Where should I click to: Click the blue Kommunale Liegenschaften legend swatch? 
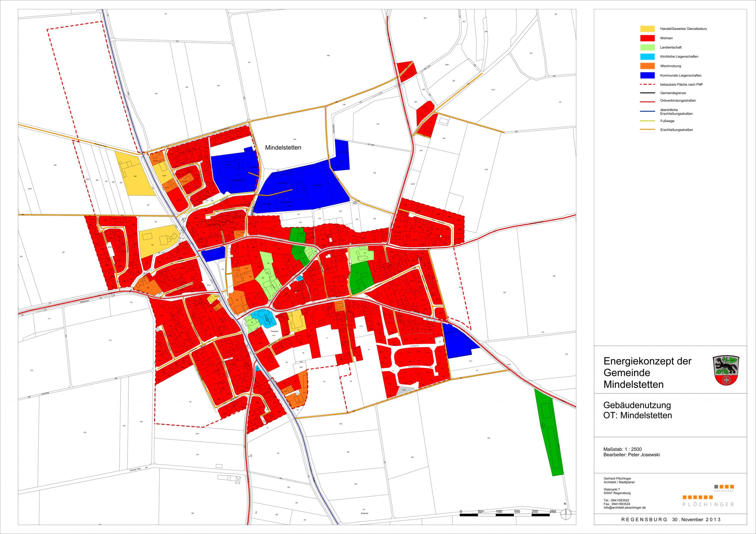point(647,75)
